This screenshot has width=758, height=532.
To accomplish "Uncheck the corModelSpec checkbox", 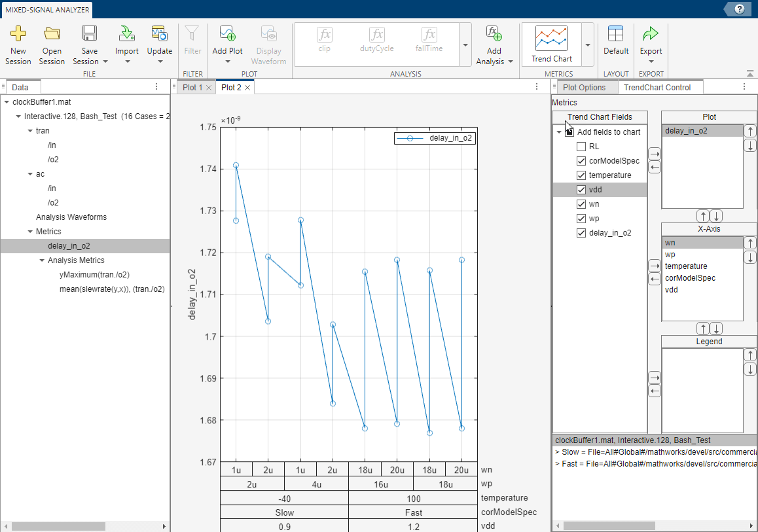I will point(581,161).
